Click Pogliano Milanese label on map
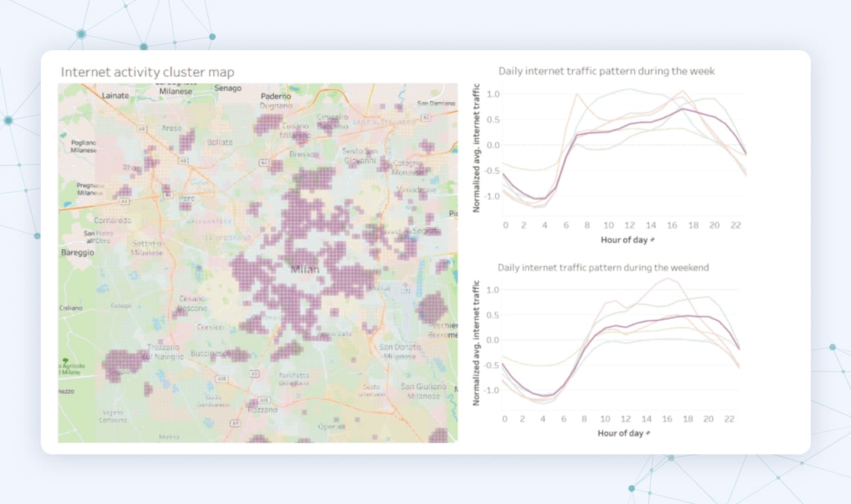 click(83, 147)
